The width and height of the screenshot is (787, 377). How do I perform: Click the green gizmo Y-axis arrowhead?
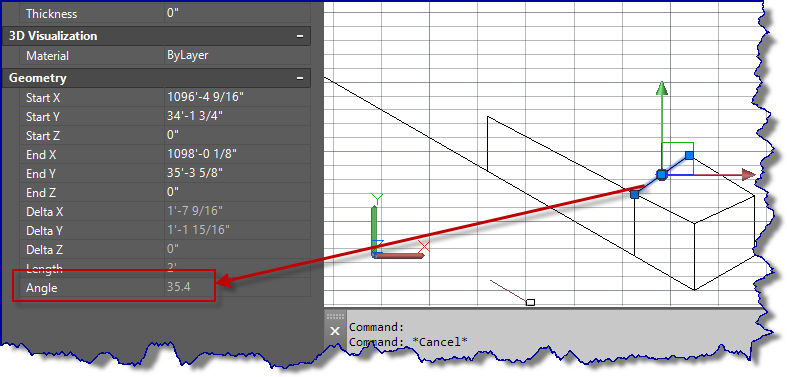coord(662,88)
